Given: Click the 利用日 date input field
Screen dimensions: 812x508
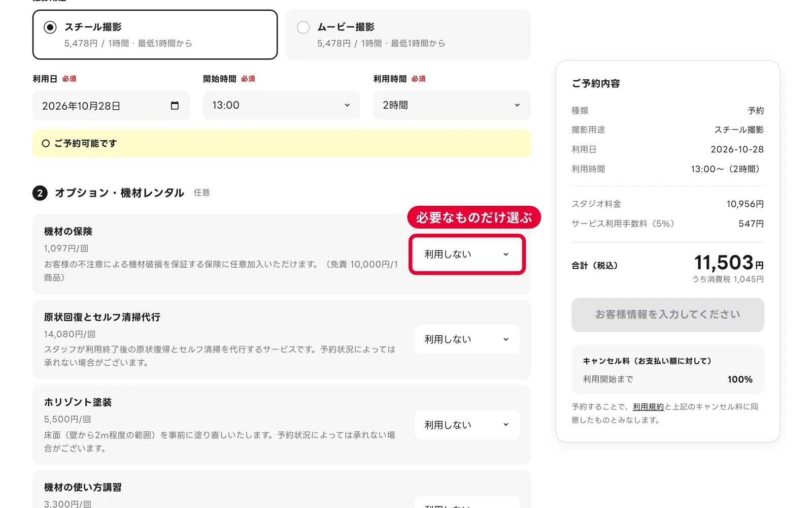Looking at the screenshot, I should 111,106.
